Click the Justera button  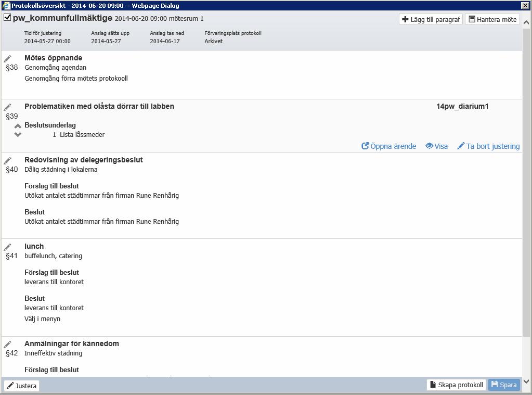click(x=22, y=386)
